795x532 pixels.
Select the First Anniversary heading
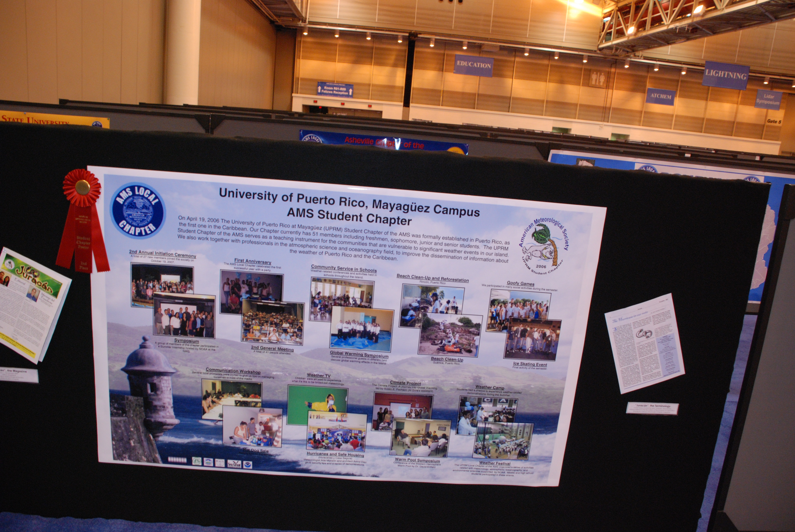[253, 261]
